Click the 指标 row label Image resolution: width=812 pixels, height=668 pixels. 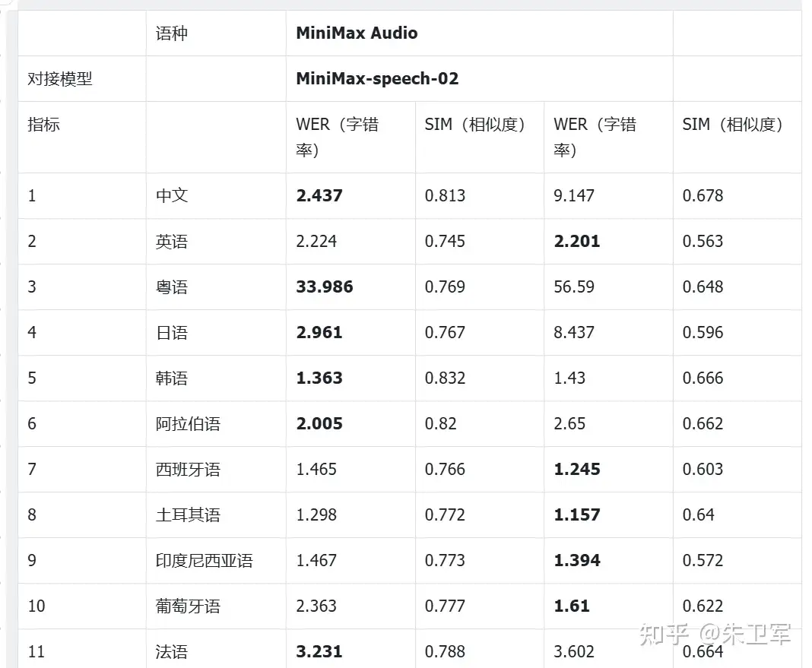43,124
